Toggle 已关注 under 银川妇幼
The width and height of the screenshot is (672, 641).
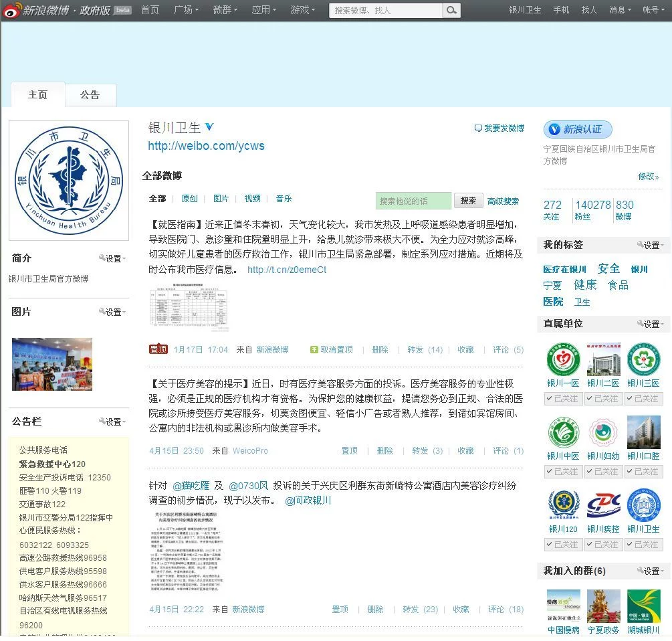tap(602, 472)
